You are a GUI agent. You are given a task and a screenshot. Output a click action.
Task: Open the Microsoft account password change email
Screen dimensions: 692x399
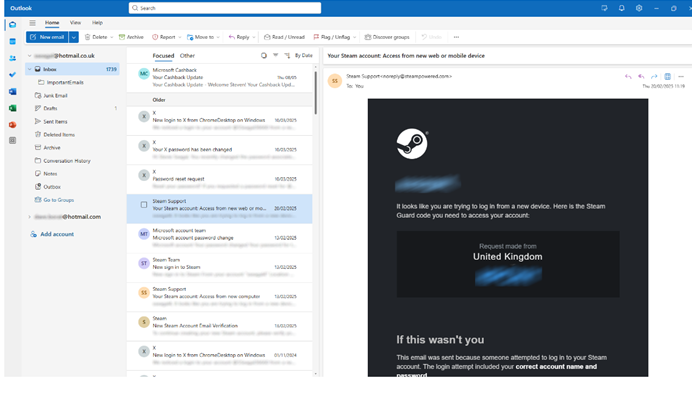(x=219, y=238)
